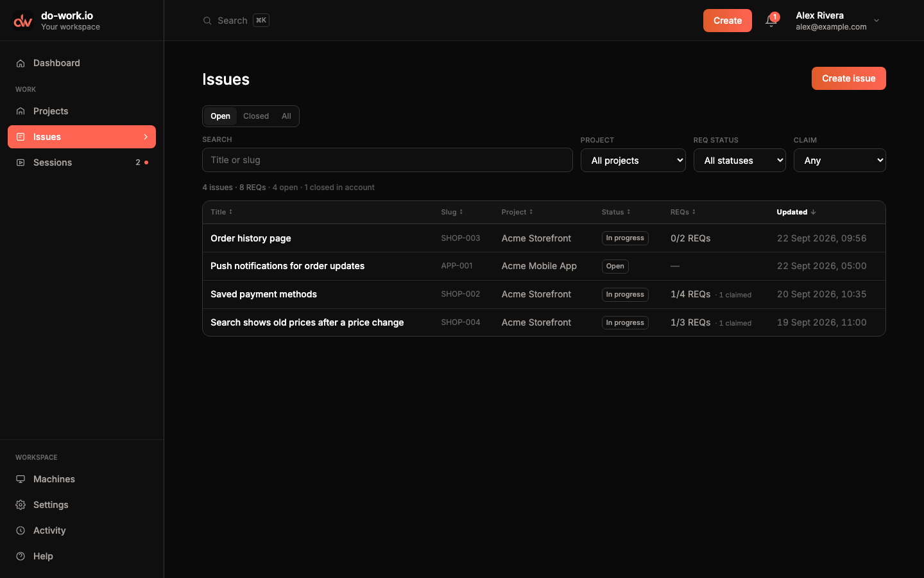Click the Projects icon in sidebar
This screenshot has height=578, width=924.
[21, 111]
